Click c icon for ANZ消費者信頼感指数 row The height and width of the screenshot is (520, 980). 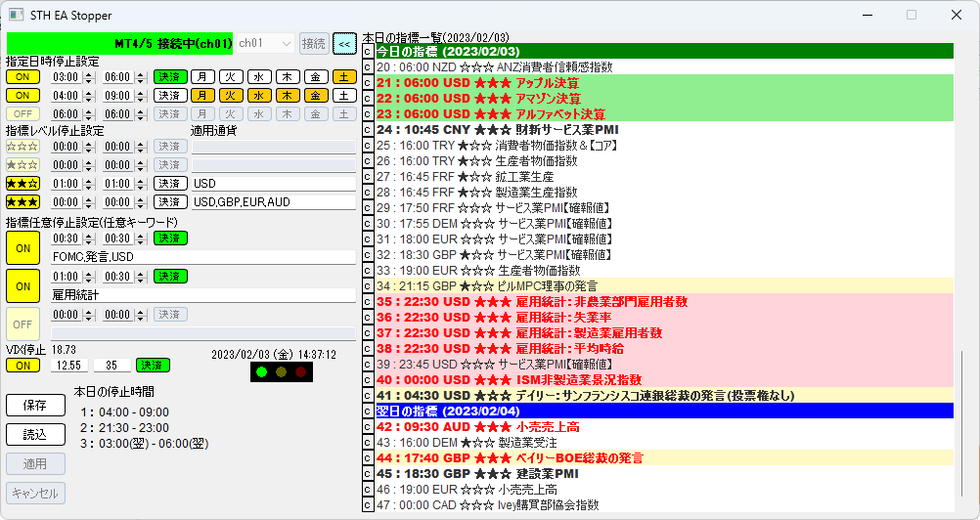[368, 66]
